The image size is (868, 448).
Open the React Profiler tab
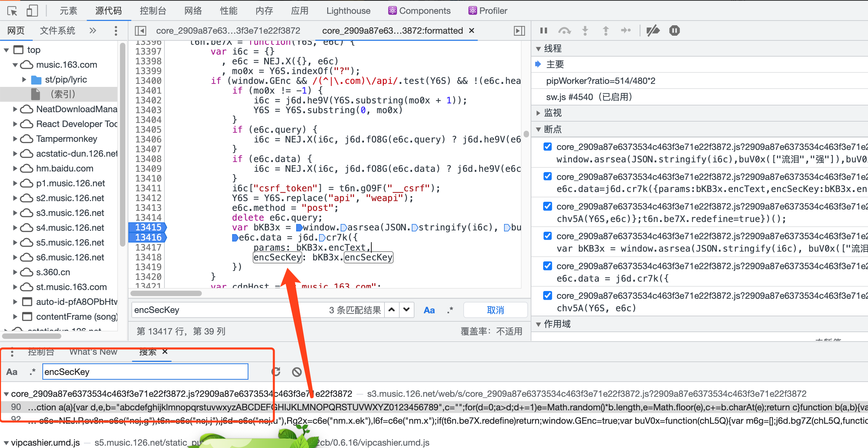[x=487, y=11]
